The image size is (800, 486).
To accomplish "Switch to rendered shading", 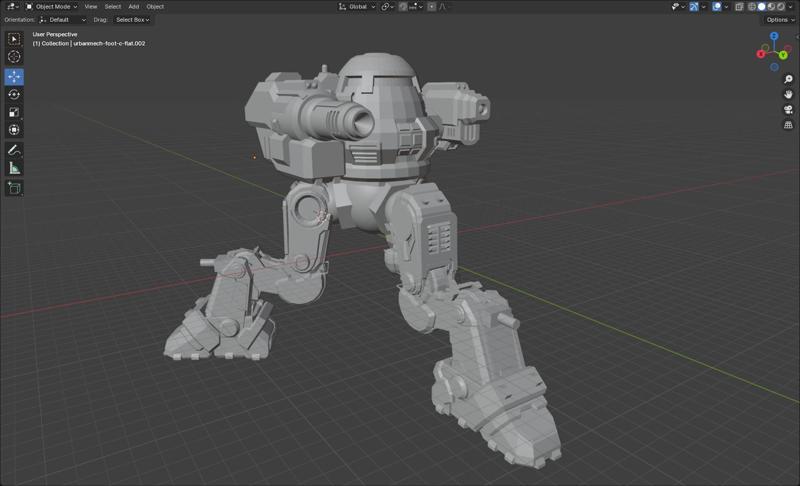I will pos(781,7).
